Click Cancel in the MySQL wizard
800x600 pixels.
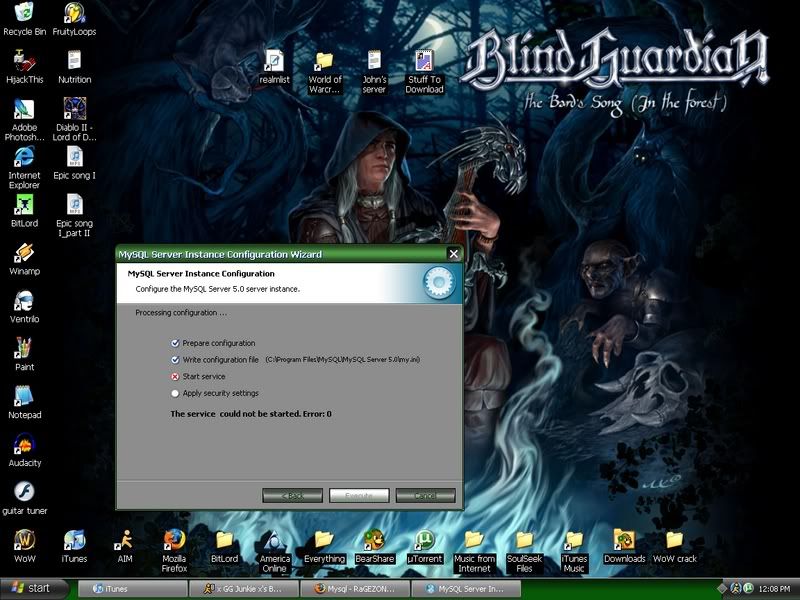(426, 495)
